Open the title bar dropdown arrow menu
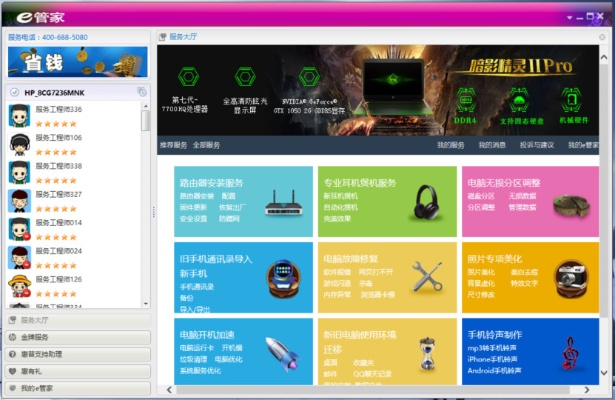This screenshot has height=400, width=615. (x=570, y=17)
